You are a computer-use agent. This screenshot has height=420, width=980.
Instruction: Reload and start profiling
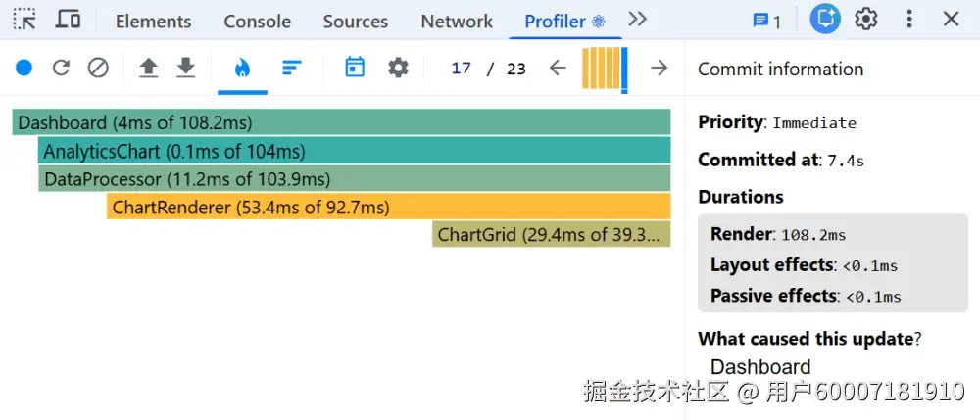61,68
